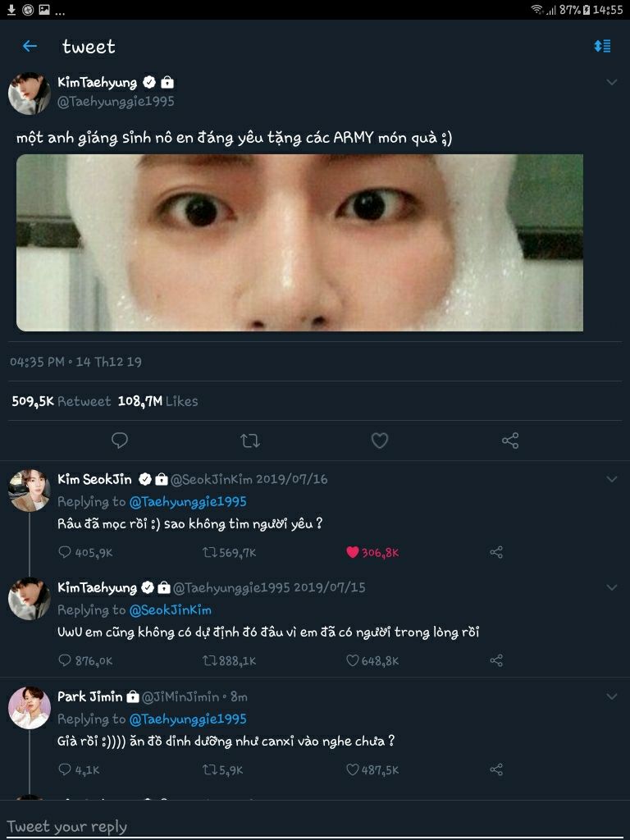Open the main tweet's options chevron
630x840 pixels.
coord(611,82)
